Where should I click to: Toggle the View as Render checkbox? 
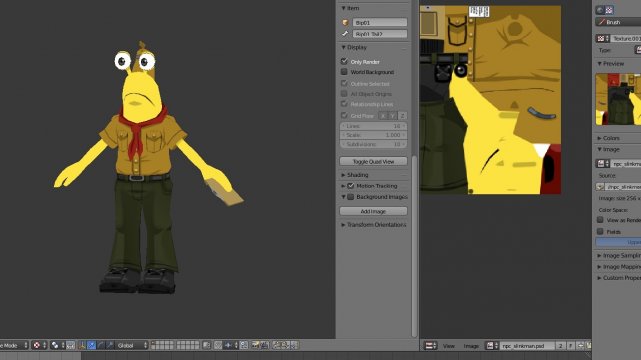(600, 220)
